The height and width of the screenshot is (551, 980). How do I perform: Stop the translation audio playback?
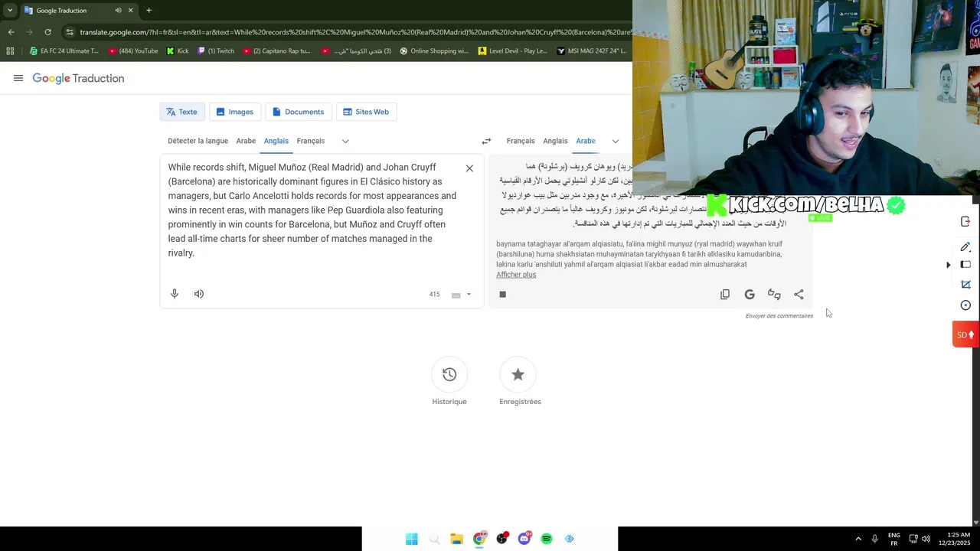tap(502, 294)
